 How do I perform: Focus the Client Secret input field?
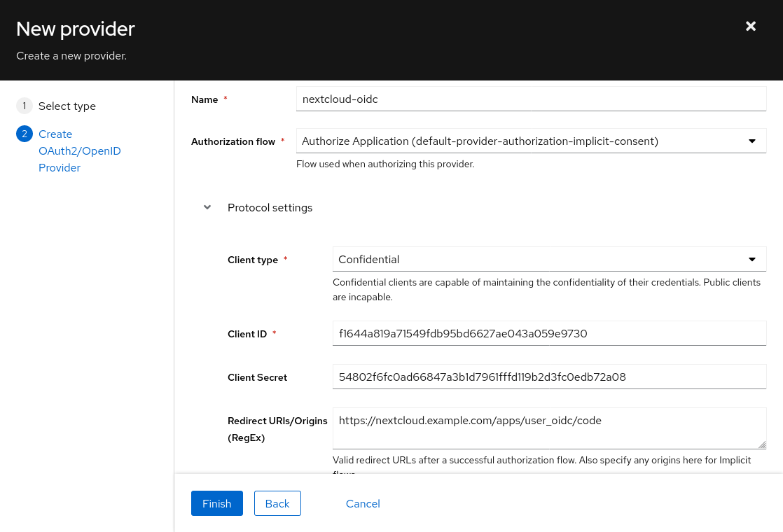[548, 377]
